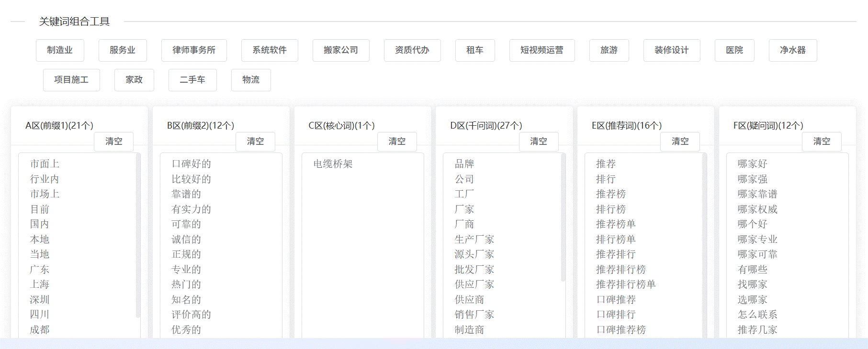Click the 物流 industry button
This screenshot has height=349, width=868.
(251, 80)
